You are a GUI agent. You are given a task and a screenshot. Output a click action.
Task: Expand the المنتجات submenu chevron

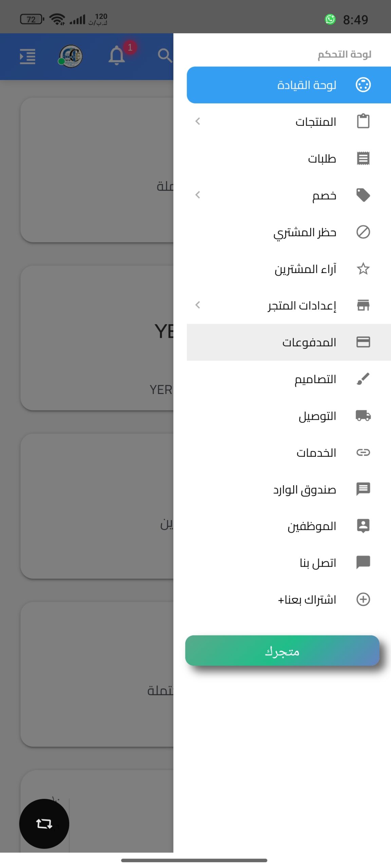tap(198, 121)
